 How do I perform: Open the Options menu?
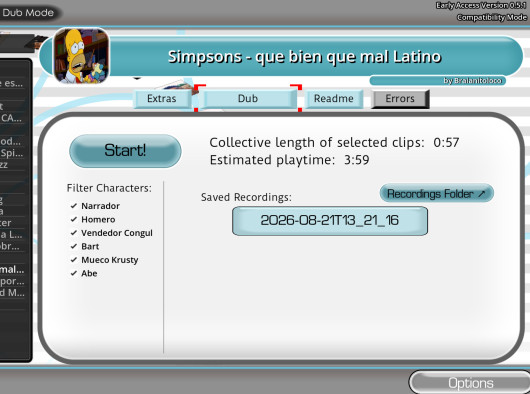(x=471, y=383)
